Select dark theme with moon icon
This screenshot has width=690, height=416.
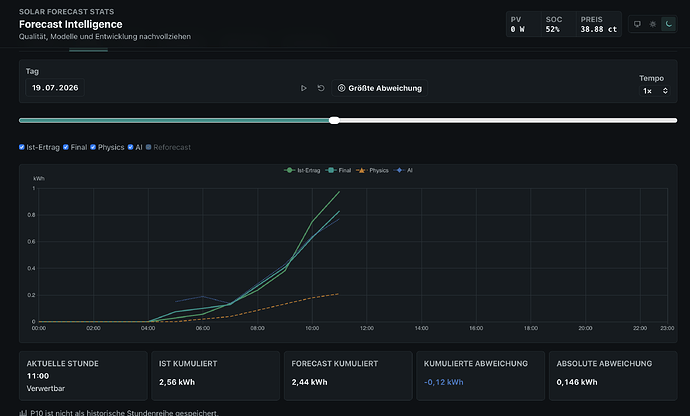point(668,24)
